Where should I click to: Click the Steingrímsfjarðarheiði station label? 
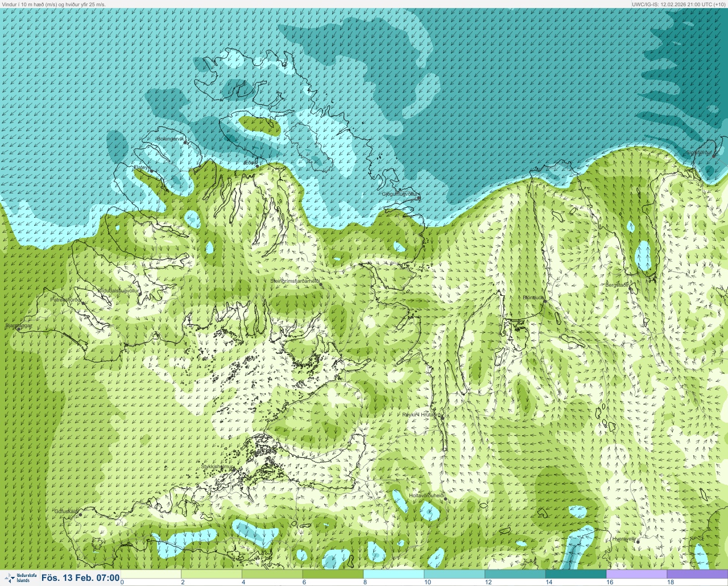[294, 281]
